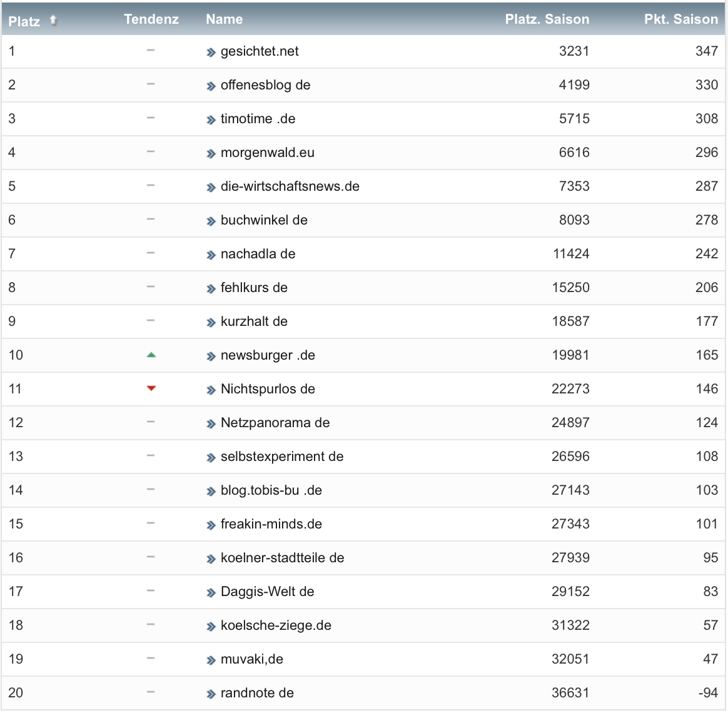Image resolution: width=728 pixels, height=713 pixels.
Task: Click the neutral trend dash for gesichtet.net
Action: tap(151, 50)
